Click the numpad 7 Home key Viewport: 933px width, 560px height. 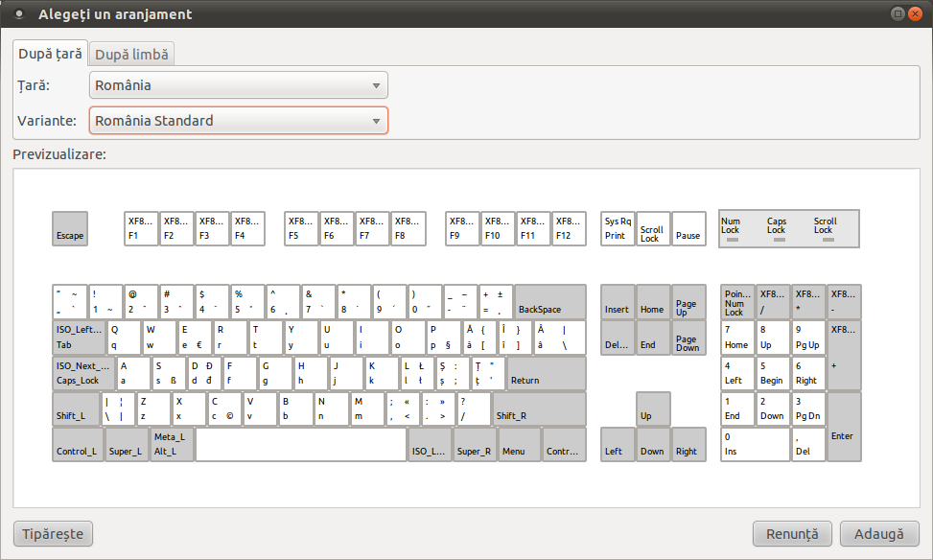[x=737, y=338]
